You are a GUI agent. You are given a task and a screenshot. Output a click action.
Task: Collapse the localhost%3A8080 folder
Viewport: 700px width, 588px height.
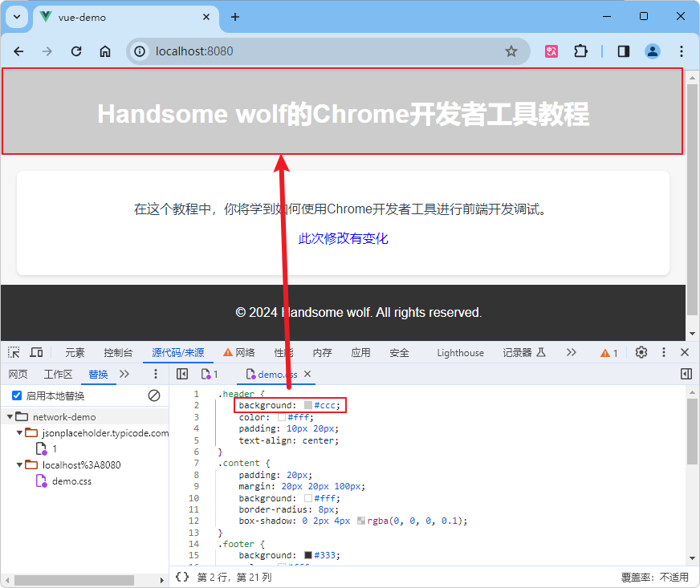pyautogui.click(x=19, y=465)
